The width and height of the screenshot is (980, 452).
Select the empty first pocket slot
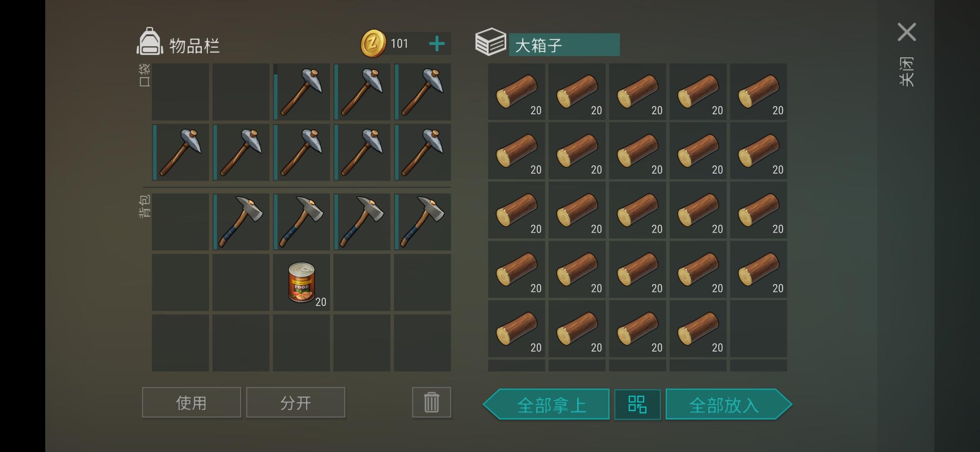180,92
